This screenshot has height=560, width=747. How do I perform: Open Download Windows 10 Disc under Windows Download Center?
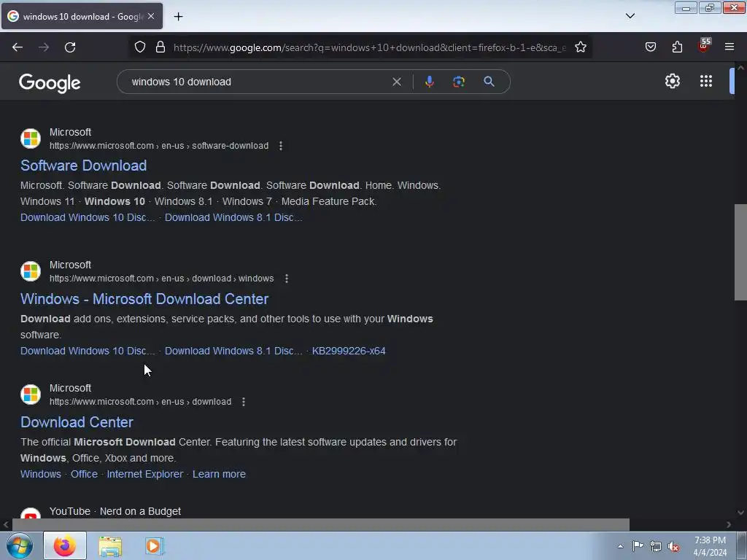tap(88, 351)
